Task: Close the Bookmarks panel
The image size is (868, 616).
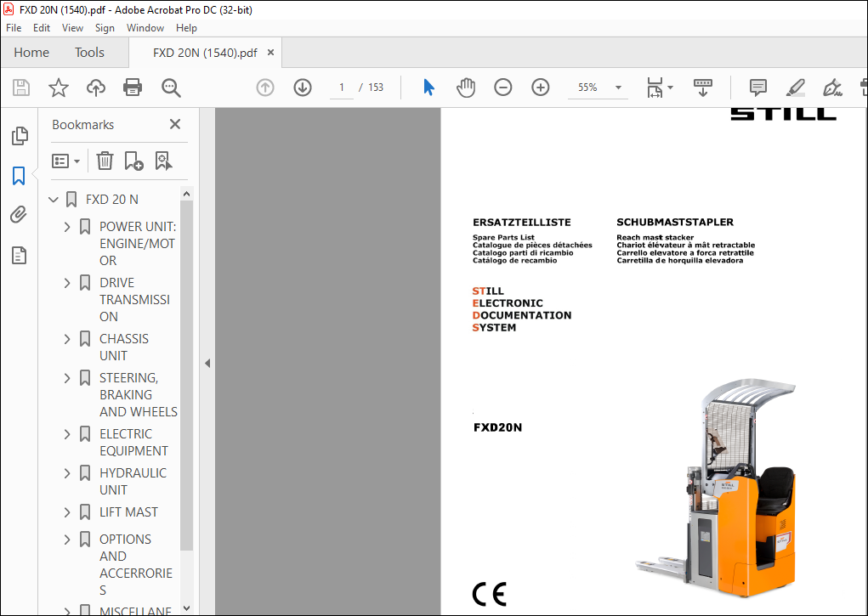Action: pos(175,124)
